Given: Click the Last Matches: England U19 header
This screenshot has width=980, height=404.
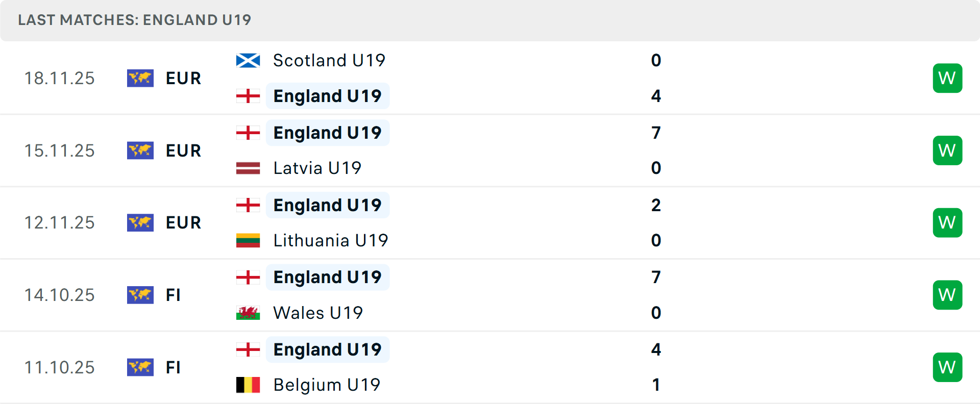Looking at the screenshot, I should tap(135, 20).
